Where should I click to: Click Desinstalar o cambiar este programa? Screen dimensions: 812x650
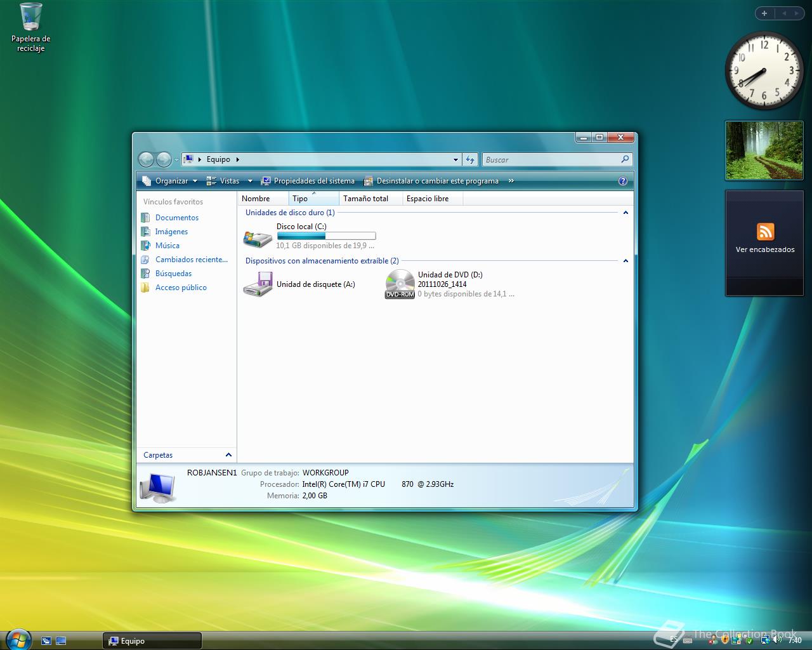click(x=431, y=181)
